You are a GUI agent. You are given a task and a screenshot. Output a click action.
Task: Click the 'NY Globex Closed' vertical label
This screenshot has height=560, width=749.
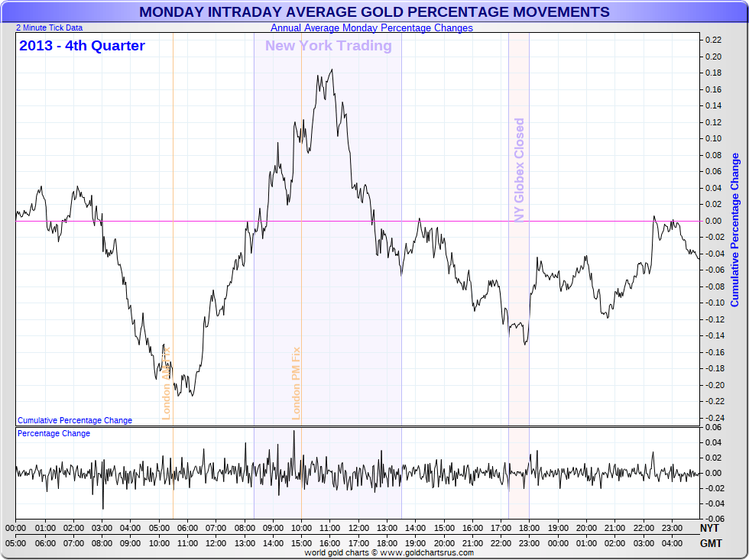point(519,170)
